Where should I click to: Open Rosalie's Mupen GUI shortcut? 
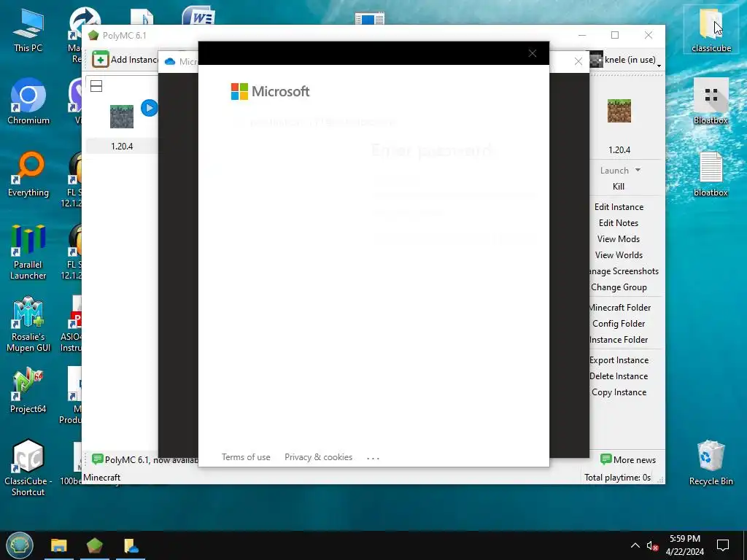28,324
